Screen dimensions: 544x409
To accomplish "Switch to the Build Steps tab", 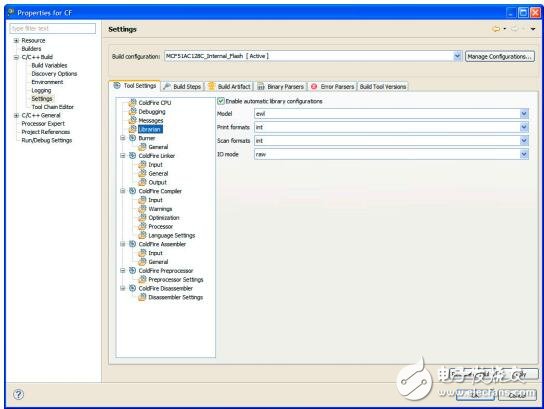I will click(x=182, y=86).
